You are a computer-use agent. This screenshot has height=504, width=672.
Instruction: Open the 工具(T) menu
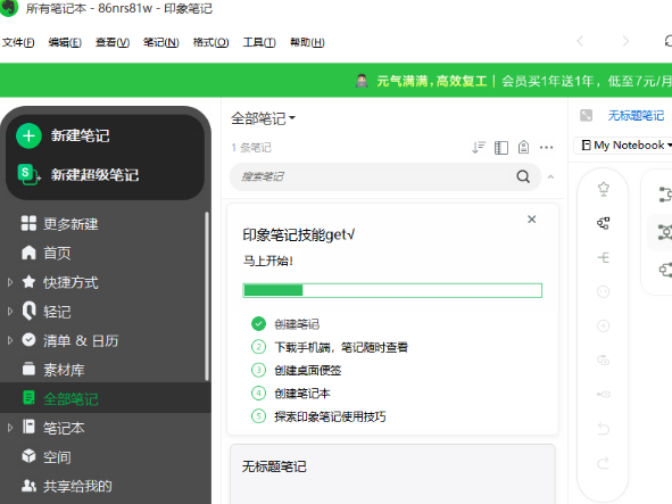click(259, 42)
